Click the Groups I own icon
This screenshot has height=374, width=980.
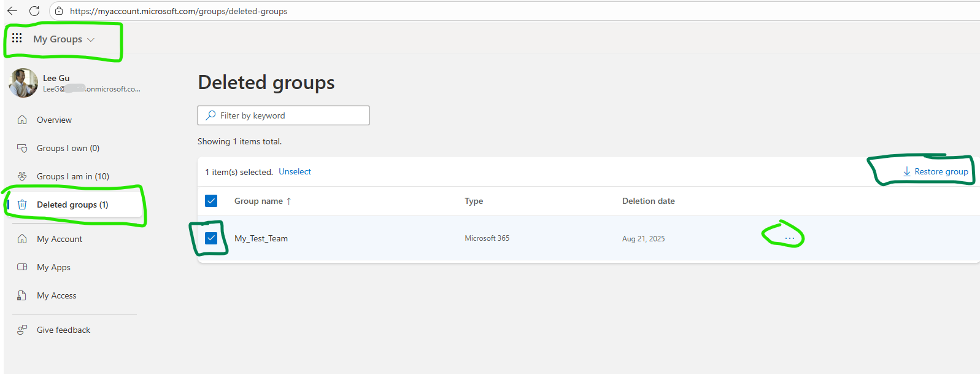point(22,148)
